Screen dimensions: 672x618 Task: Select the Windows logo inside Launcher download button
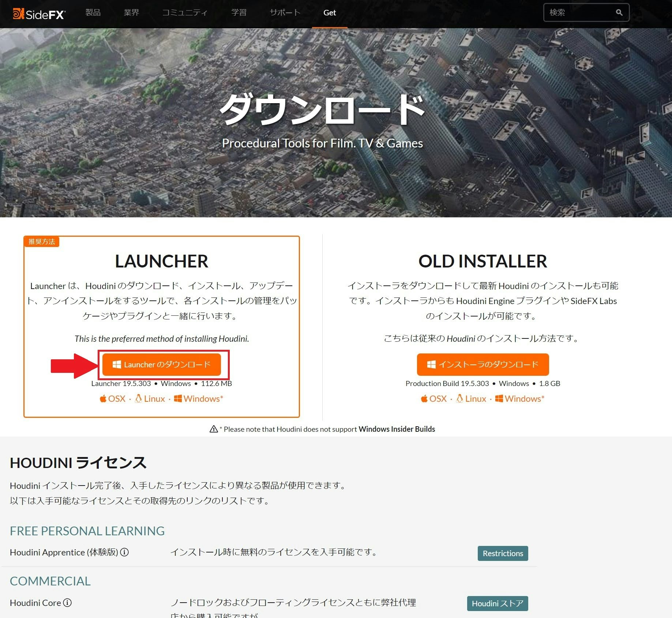[x=117, y=364]
